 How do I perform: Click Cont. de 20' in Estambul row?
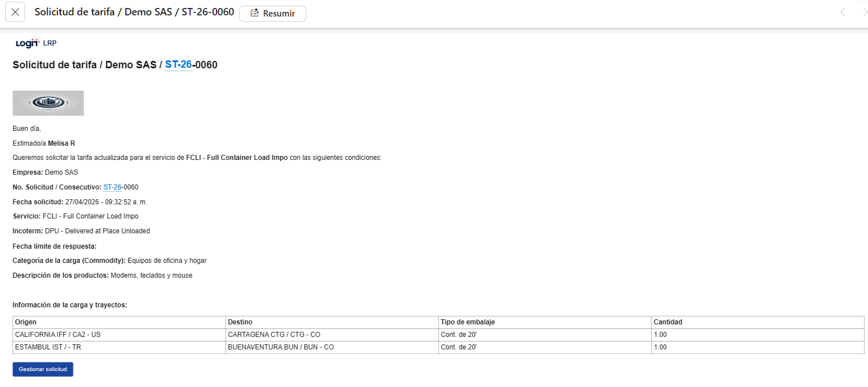545,347
